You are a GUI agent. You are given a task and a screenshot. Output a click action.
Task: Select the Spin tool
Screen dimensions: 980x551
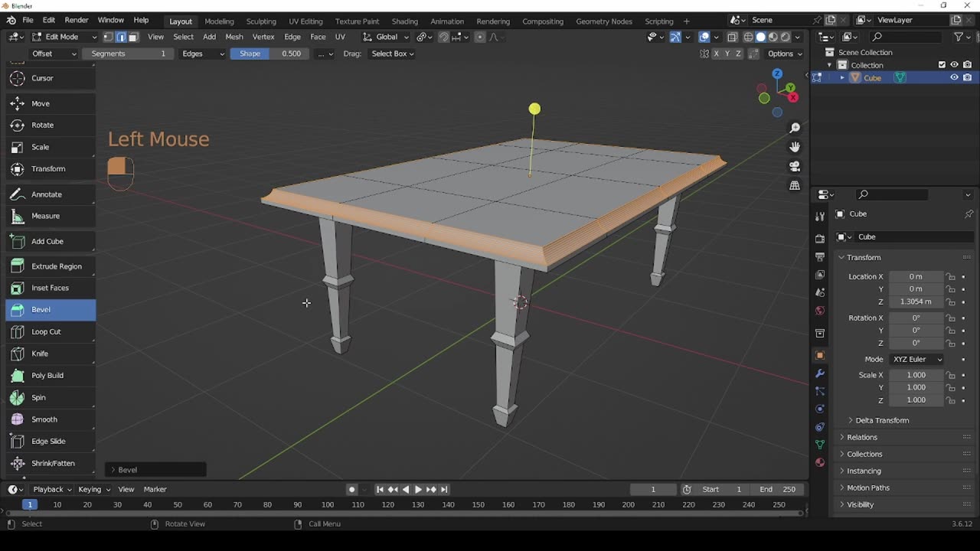[51, 397]
